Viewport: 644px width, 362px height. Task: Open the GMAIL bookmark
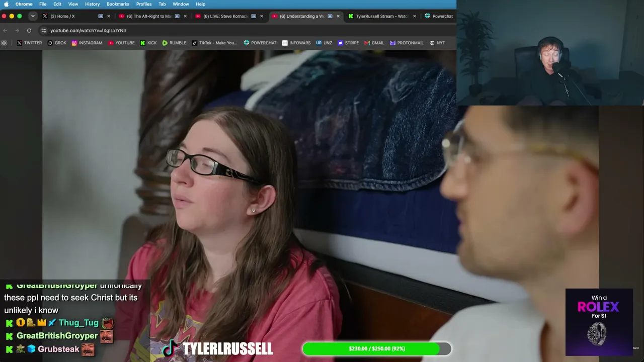coord(374,43)
